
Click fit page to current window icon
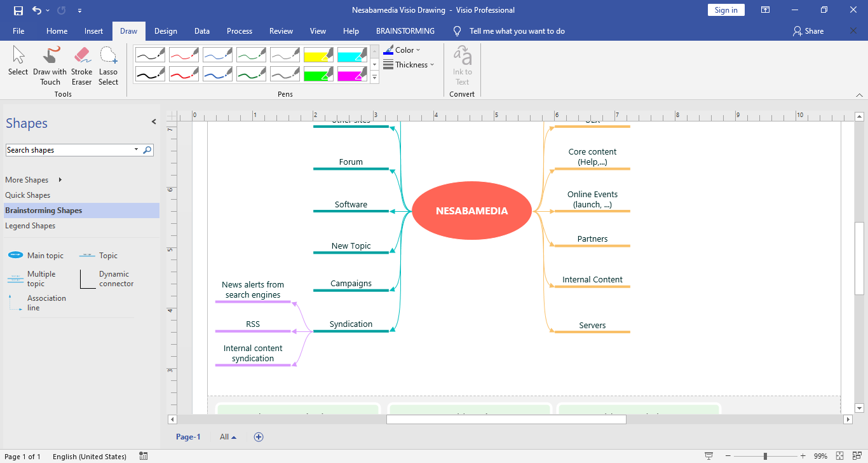coord(839,456)
